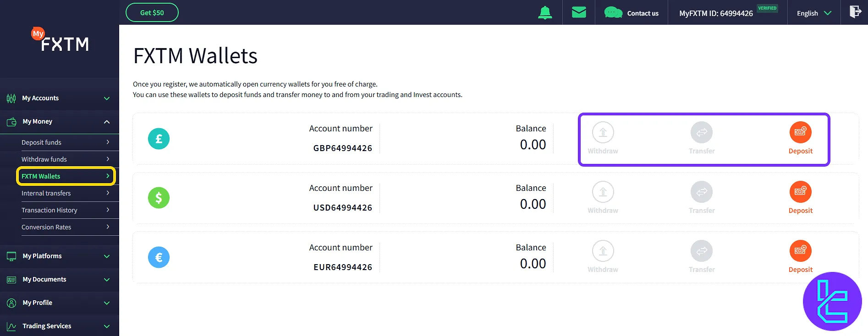The height and width of the screenshot is (336, 868).
Task: Click the Withdraw icon in GBP wallet row
Action: pyautogui.click(x=603, y=132)
